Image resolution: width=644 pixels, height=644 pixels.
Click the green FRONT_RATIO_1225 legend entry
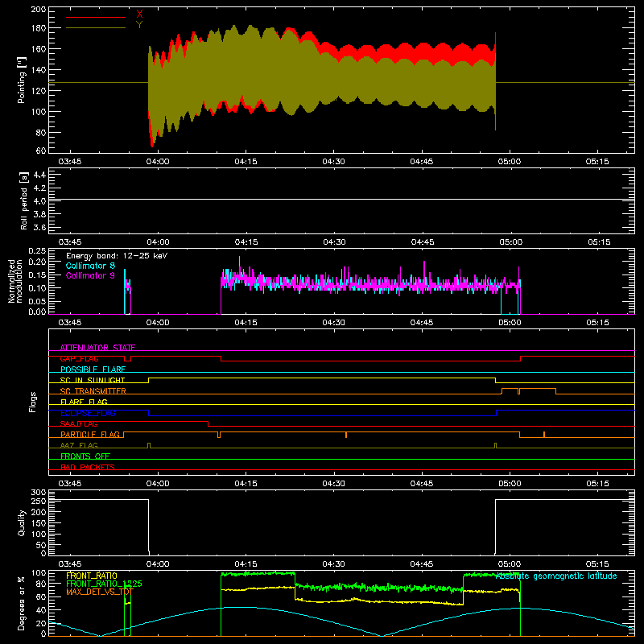pos(104,584)
